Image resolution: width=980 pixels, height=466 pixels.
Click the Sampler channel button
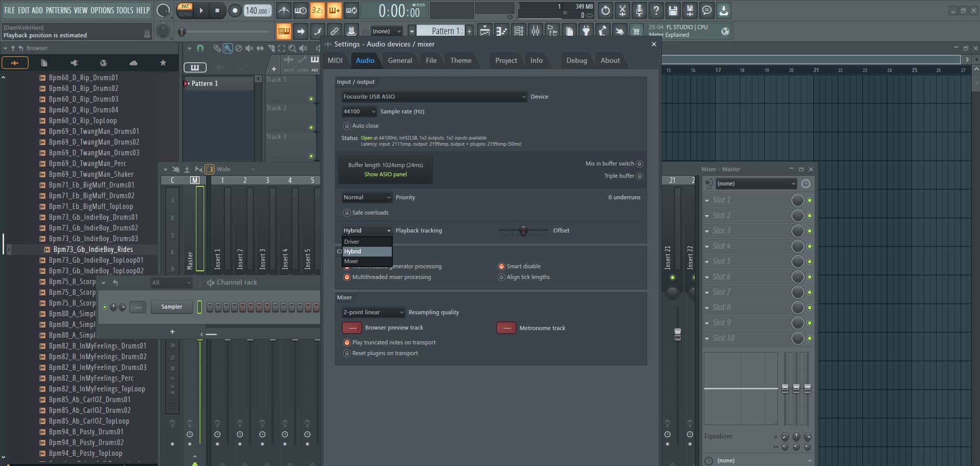coord(171,307)
